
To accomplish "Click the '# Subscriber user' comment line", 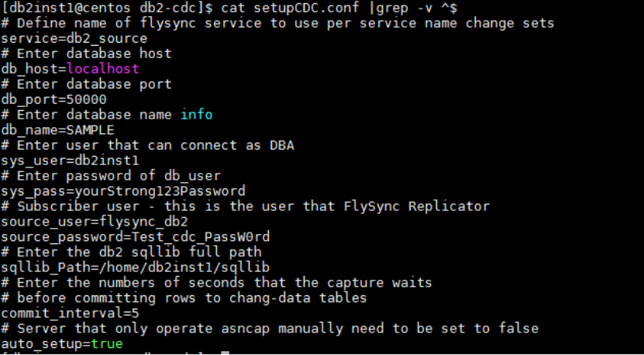I will 245,206.
